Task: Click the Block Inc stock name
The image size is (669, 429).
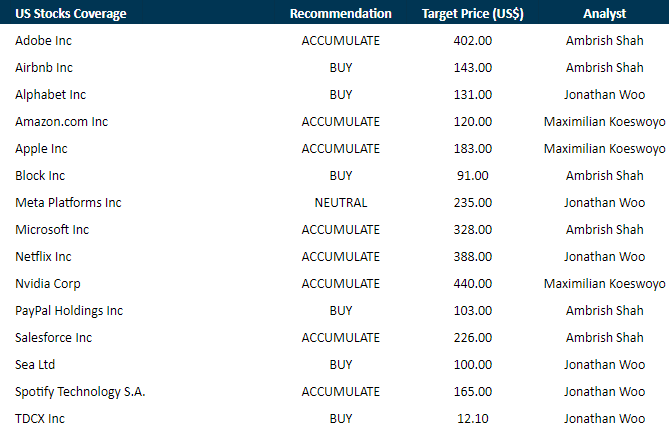Action: click(x=40, y=176)
